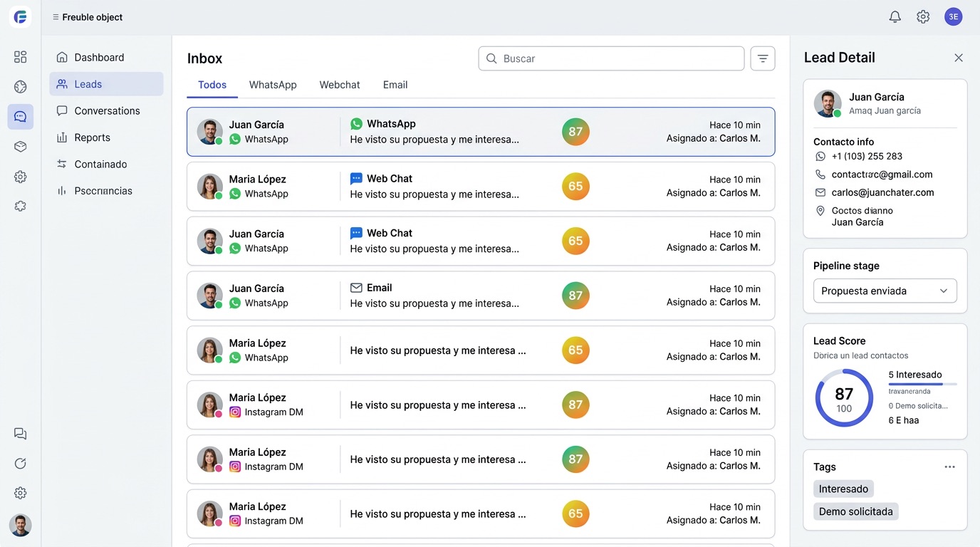This screenshot has height=547, width=980.
Task: Click the email carlos@juanchater.com
Action: [x=883, y=192]
